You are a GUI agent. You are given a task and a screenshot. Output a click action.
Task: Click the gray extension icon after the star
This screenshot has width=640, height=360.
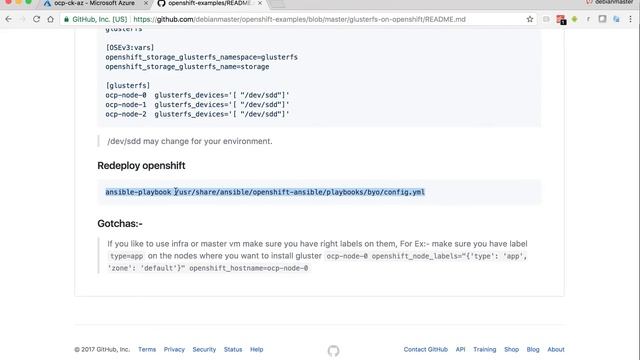tap(546, 19)
